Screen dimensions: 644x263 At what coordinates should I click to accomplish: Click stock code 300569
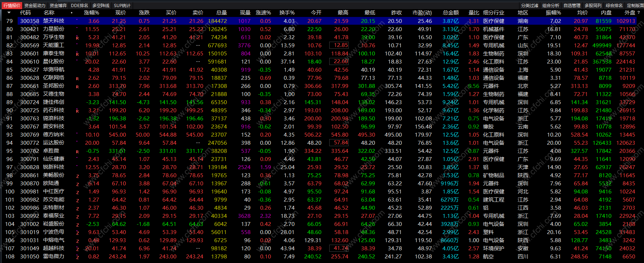click(30, 46)
